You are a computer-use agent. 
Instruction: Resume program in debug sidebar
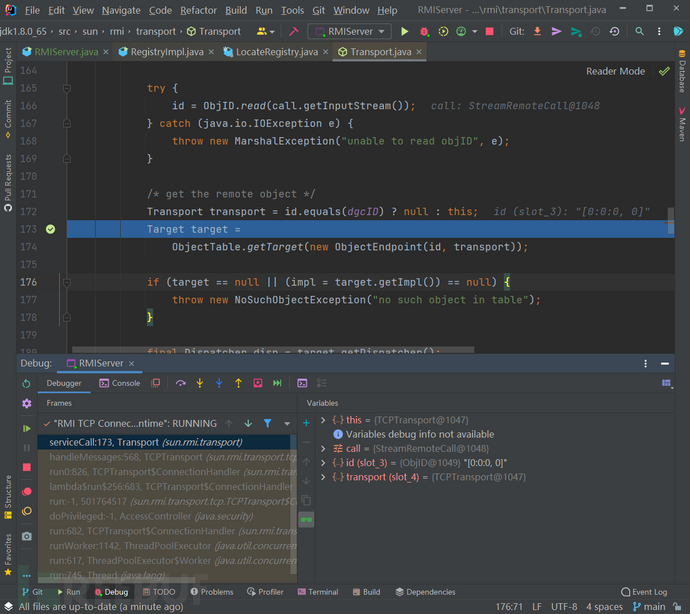tap(26, 428)
